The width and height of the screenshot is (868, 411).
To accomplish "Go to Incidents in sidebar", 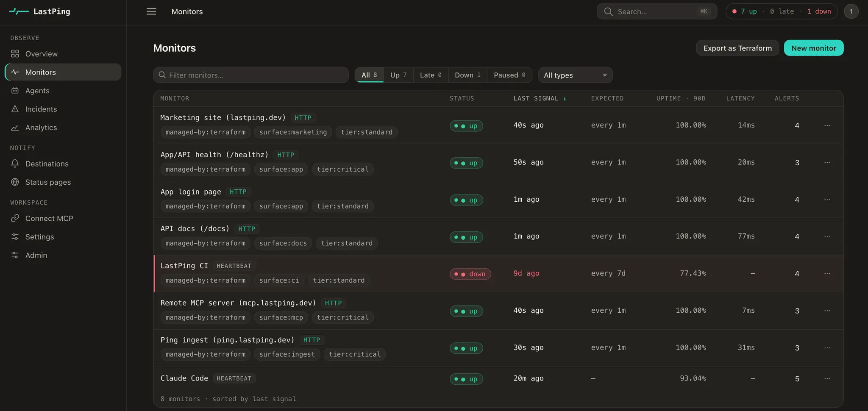I will click(x=63, y=109).
